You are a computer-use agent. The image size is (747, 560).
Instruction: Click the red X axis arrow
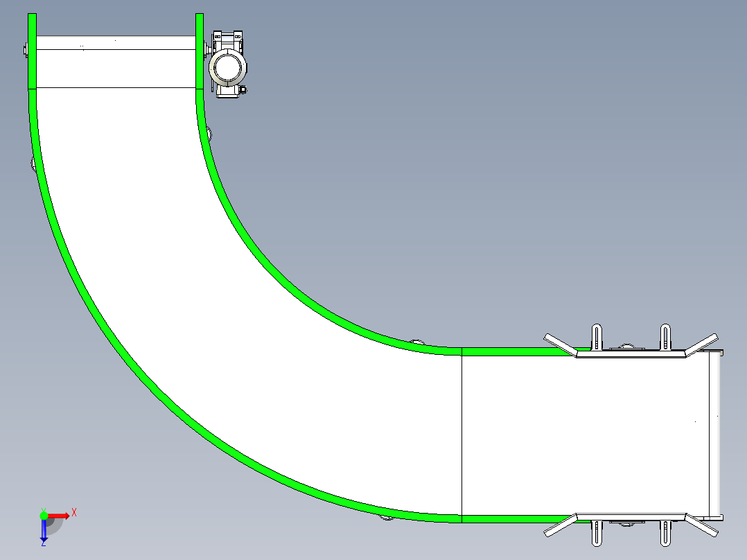pos(60,515)
